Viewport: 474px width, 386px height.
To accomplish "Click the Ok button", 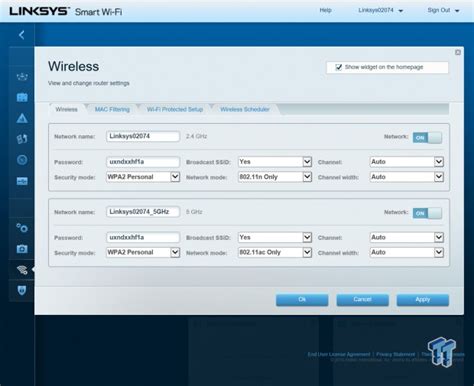I will point(302,300).
